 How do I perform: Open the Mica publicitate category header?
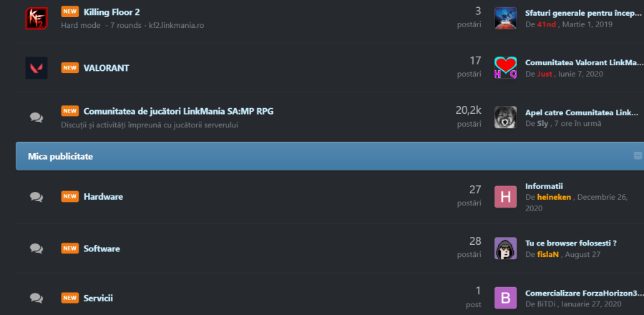point(60,156)
